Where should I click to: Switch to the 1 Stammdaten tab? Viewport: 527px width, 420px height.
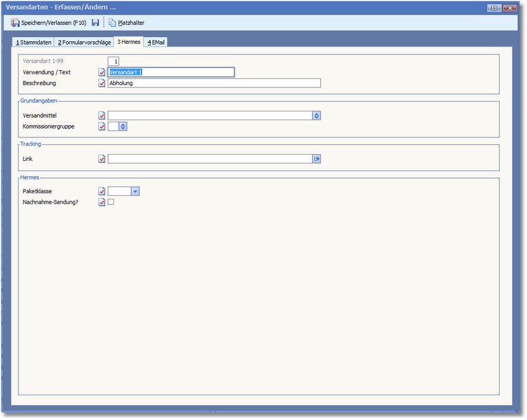click(34, 42)
